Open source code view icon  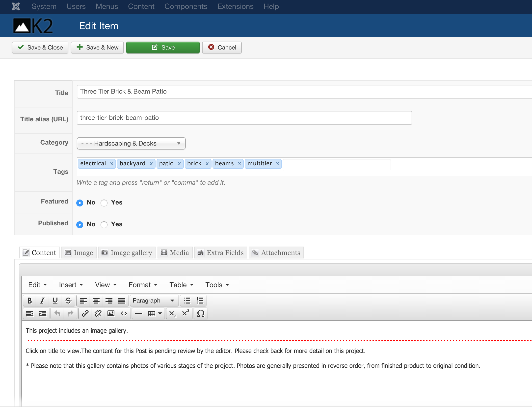coord(124,314)
